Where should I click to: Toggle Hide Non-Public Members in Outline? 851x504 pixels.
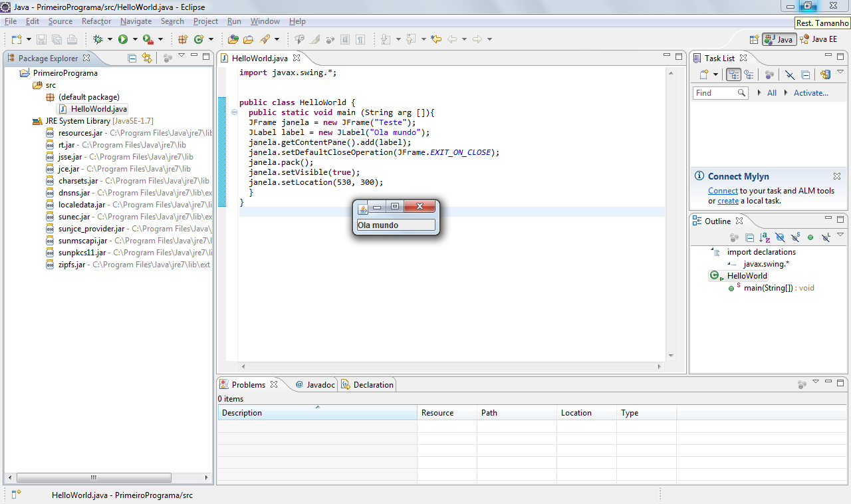tap(810, 237)
